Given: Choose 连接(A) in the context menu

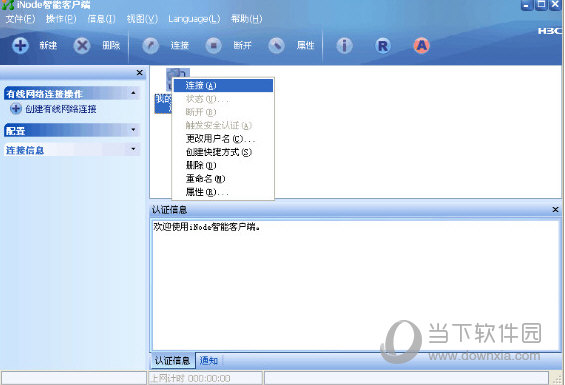Looking at the screenshot, I should click(x=223, y=85).
